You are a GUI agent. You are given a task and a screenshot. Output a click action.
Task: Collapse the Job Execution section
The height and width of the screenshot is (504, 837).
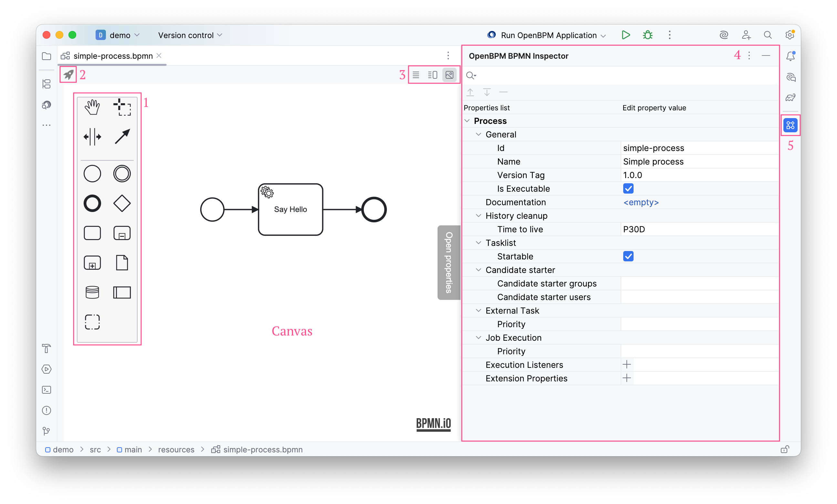pos(479,338)
